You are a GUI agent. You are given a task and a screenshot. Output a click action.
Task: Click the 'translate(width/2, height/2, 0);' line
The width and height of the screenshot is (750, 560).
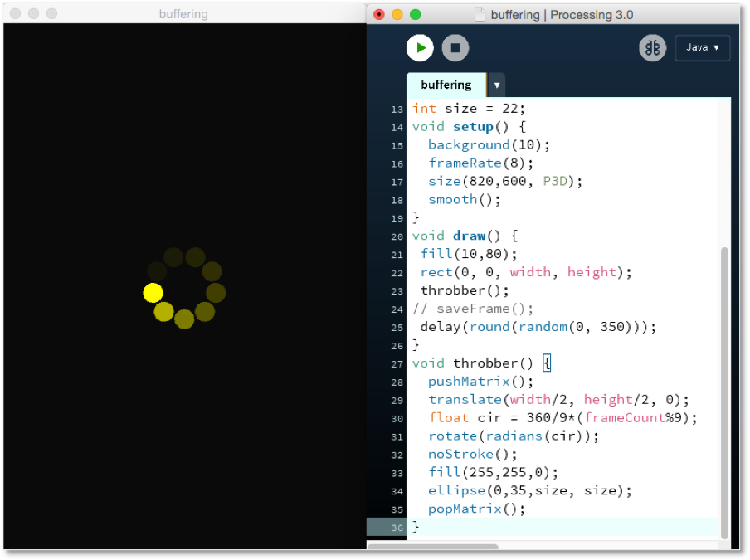coord(558,399)
